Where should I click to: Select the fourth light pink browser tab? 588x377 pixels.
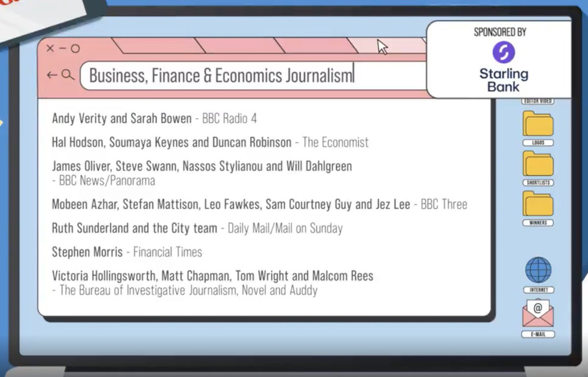[x=387, y=45]
